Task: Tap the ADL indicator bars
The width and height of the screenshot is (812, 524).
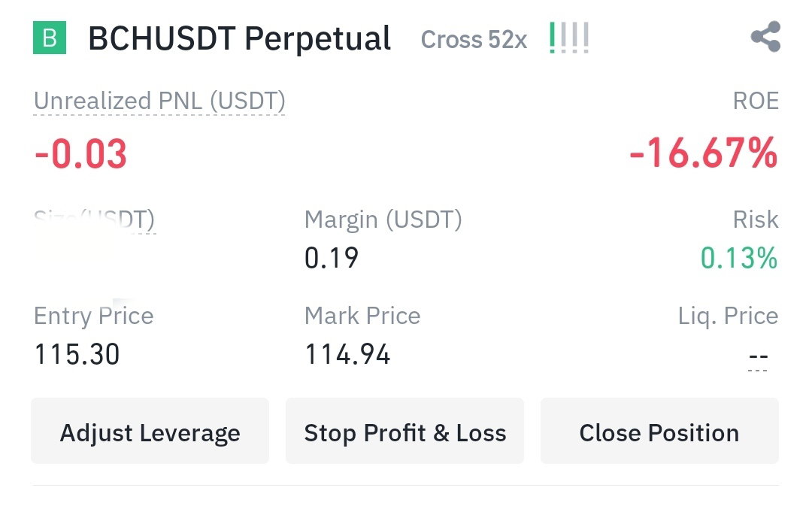Action: point(569,38)
